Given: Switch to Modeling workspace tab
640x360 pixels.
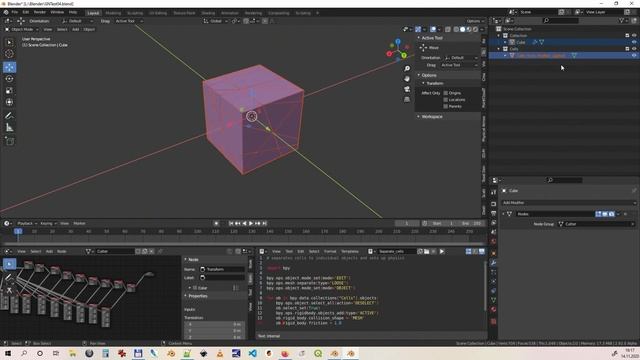Looking at the screenshot, I should click(113, 13).
